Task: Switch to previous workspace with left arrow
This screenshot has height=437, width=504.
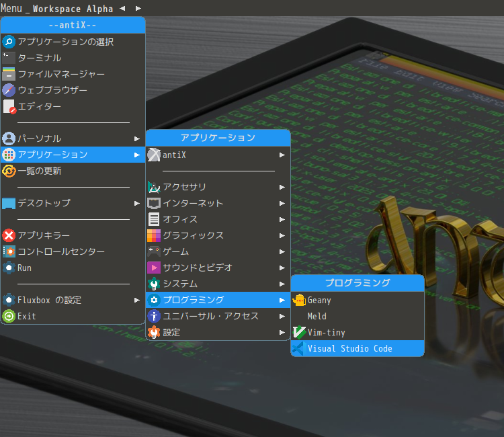Action: pyautogui.click(x=122, y=8)
